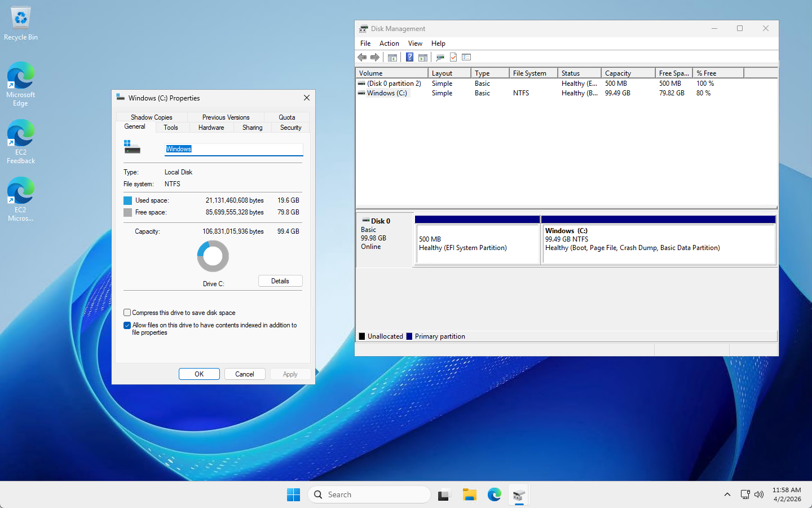Click the Used space blue color swatch
Viewport: 812px width, 508px height.
pos(127,200)
